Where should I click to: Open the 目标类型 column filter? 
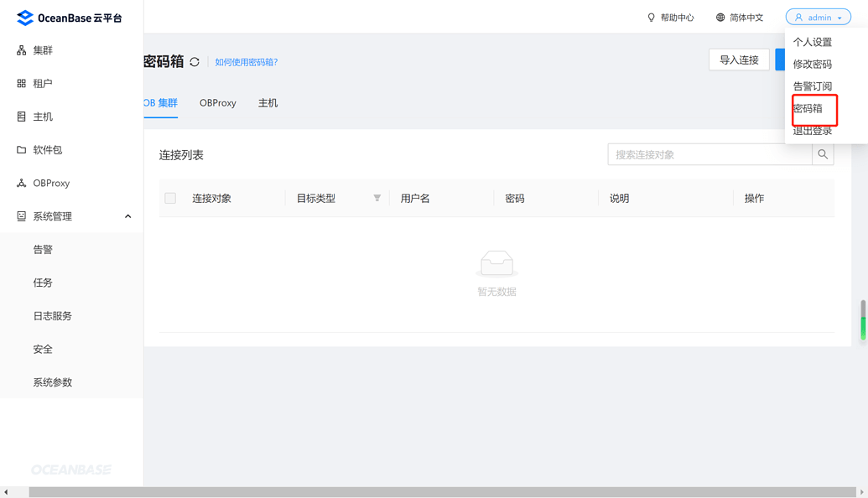376,198
